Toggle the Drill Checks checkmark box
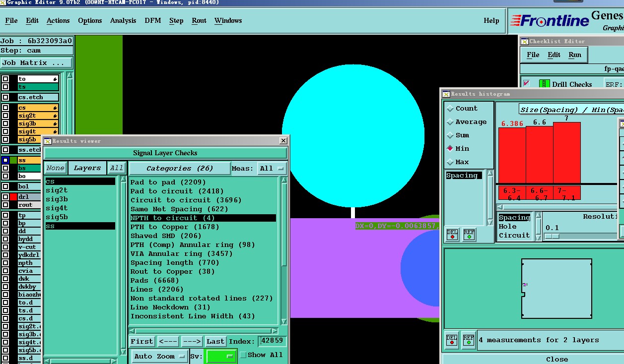The height and width of the screenshot is (364, 624). [x=526, y=83]
